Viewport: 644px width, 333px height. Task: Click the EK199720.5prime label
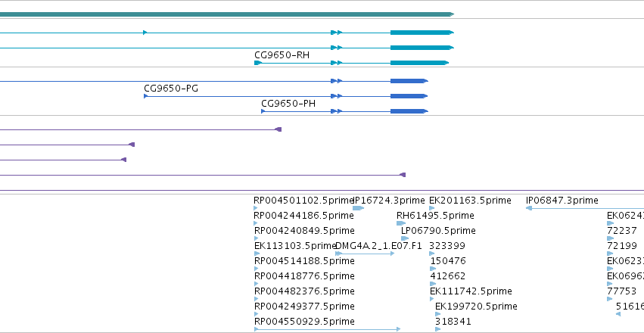[x=476, y=307]
